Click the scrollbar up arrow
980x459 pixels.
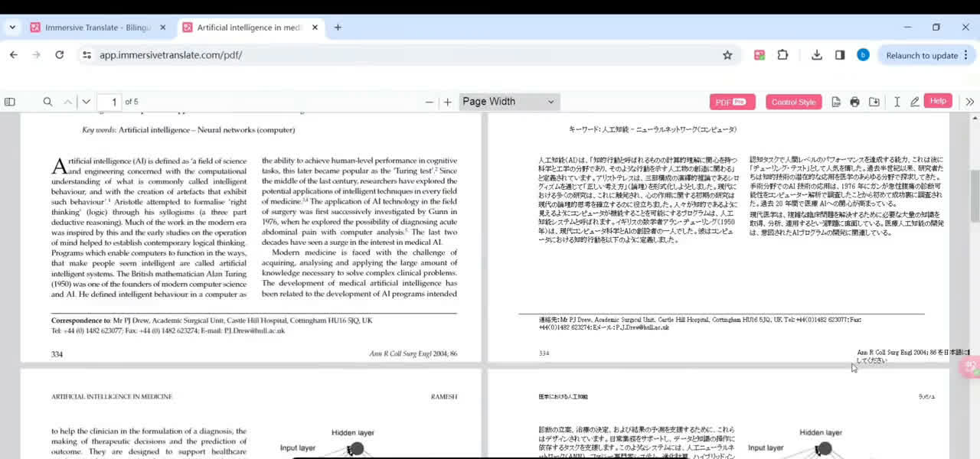pos(975,118)
